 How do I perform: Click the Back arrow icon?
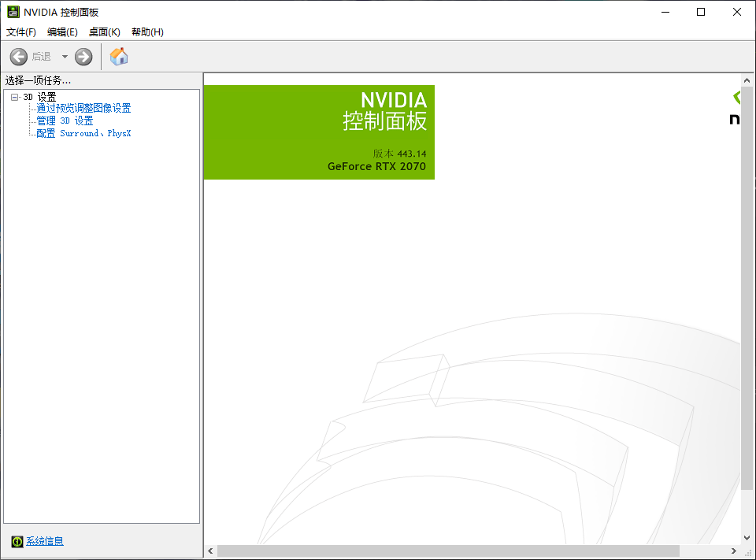click(19, 57)
